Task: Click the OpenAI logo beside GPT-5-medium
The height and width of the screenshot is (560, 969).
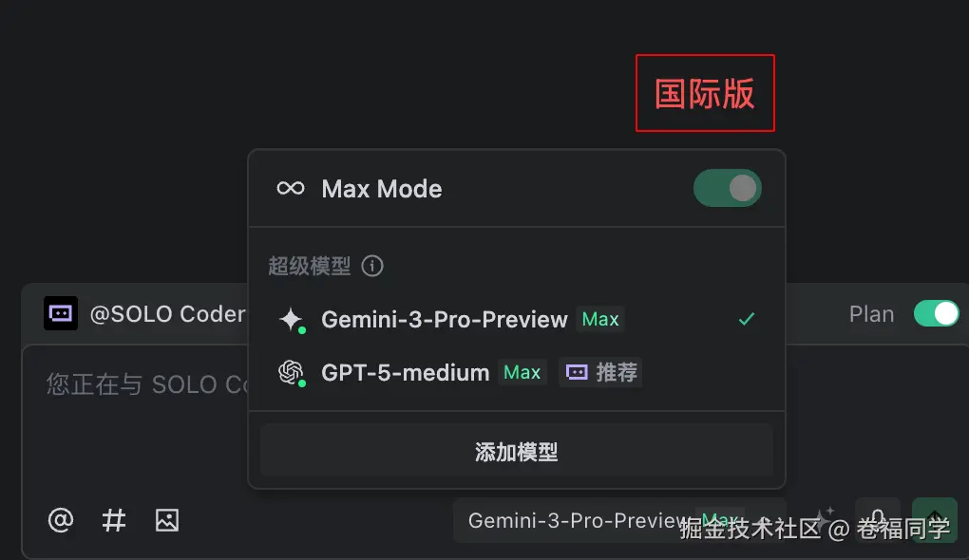Action: click(x=291, y=372)
